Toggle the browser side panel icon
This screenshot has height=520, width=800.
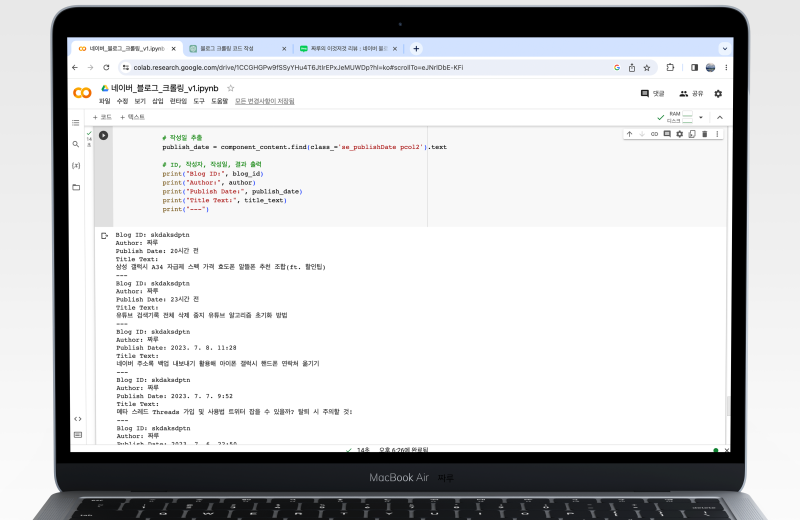point(694,67)
